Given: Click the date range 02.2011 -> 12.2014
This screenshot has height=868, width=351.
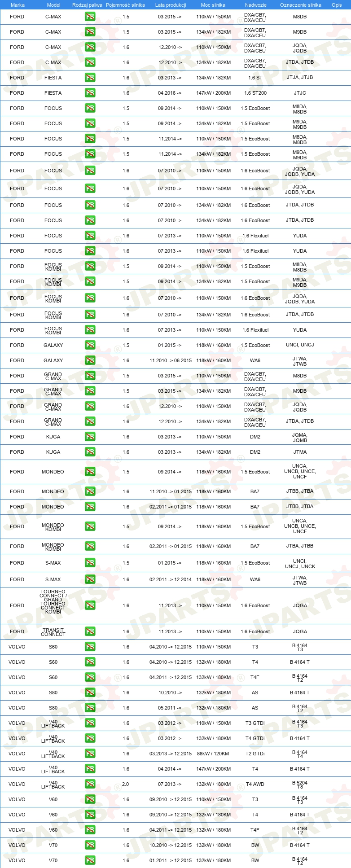Looking at the screenshot, I should (x=171, y=579).
